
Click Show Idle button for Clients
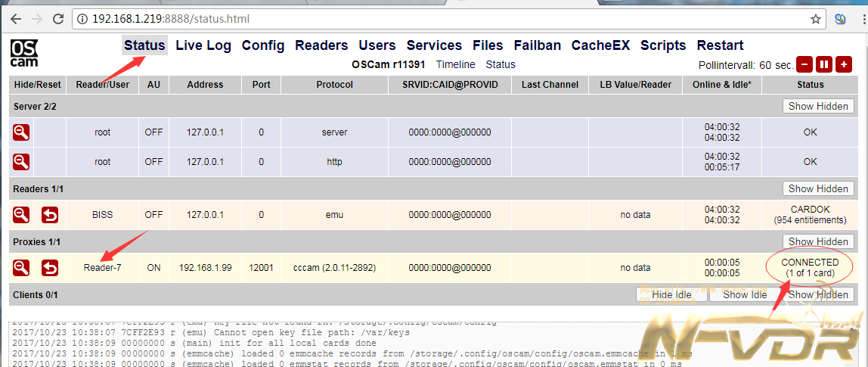745,294
